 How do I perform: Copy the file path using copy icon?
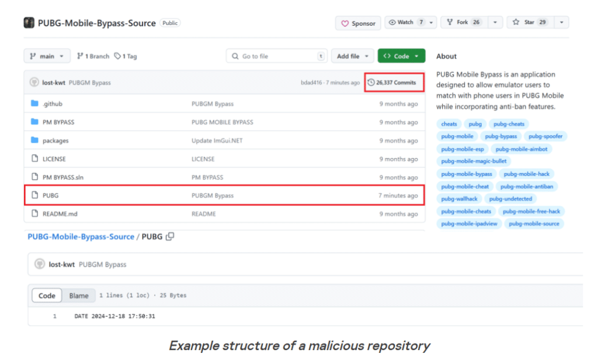[x=170, y=236]
